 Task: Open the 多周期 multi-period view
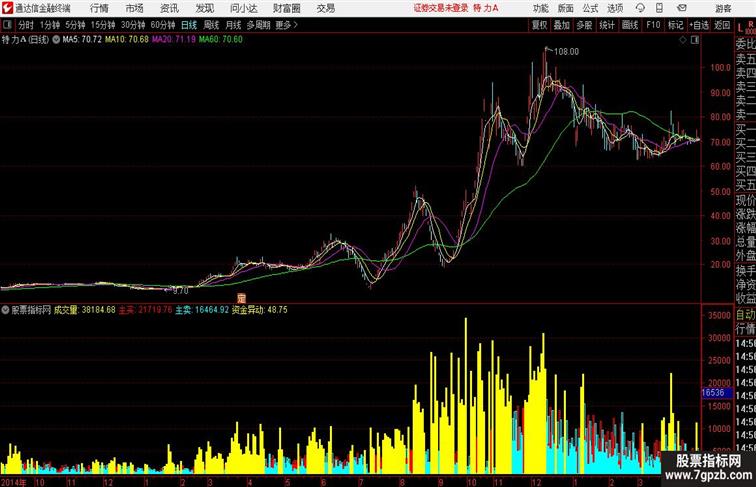coord(258,25)
